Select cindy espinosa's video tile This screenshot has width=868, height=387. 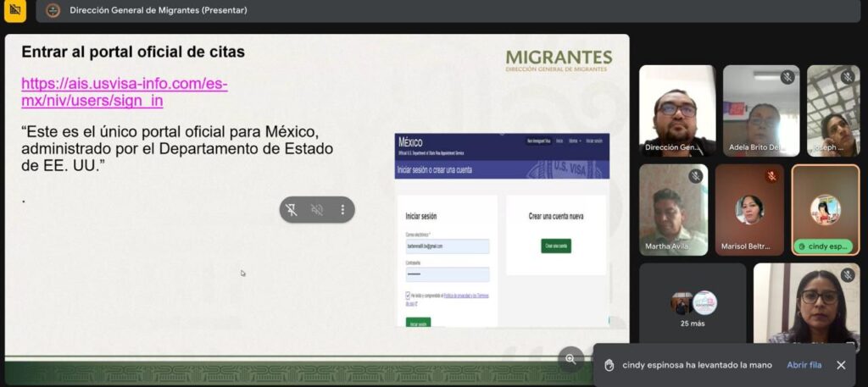[x=825, y=210]
